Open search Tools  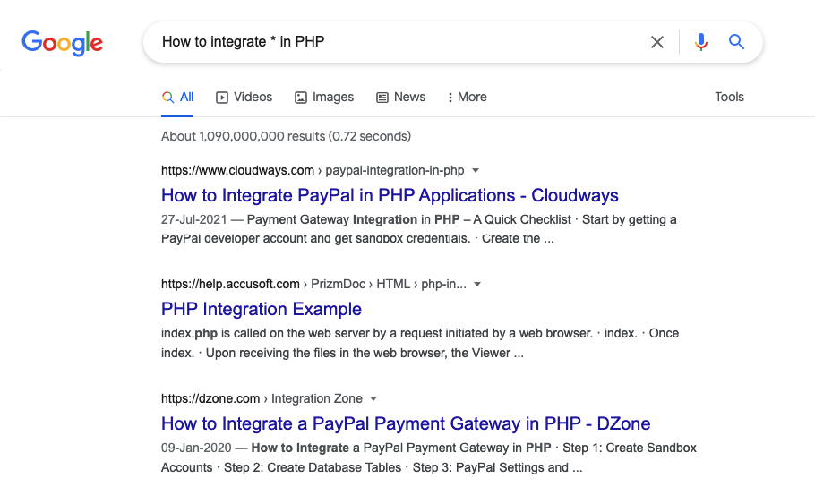click(729, 98)
